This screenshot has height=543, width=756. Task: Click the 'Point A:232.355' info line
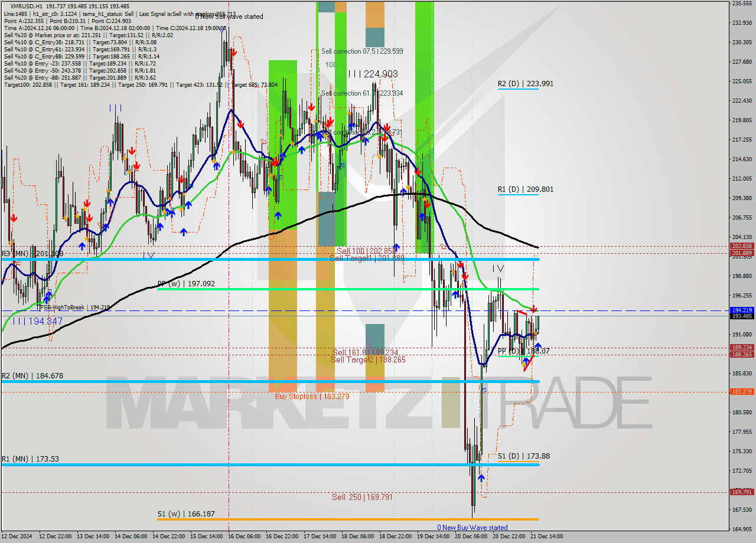[x=67, y=21]
